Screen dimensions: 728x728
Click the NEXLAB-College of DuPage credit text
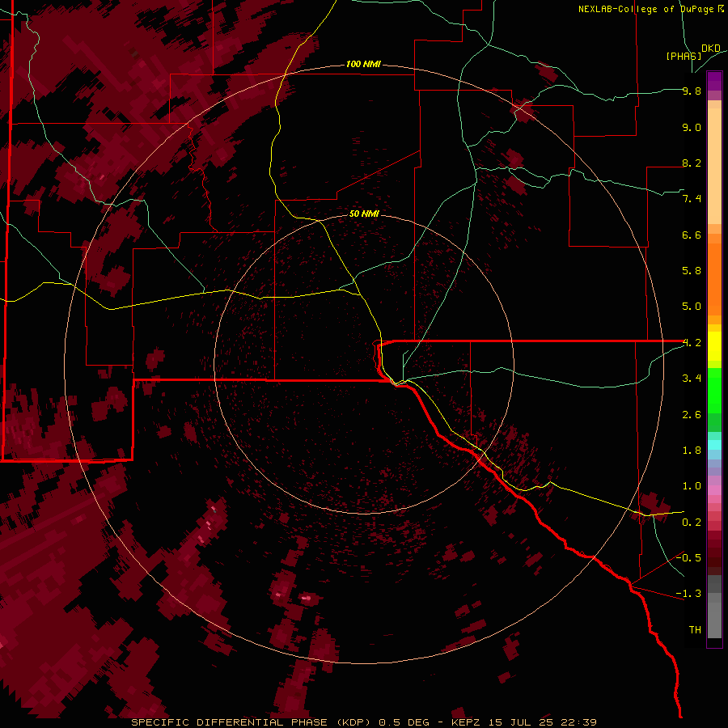click(x=650, y=9)
